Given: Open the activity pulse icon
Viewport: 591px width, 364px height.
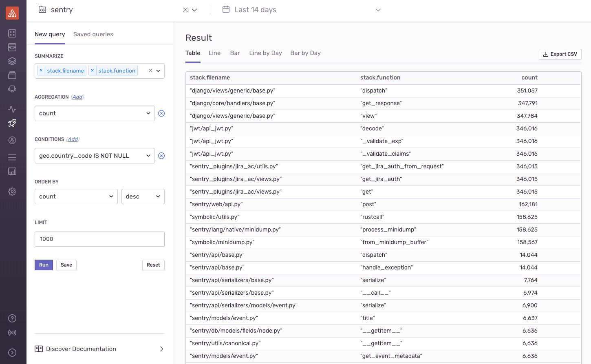Looking at the screenshot, I should tap(12, 109).
